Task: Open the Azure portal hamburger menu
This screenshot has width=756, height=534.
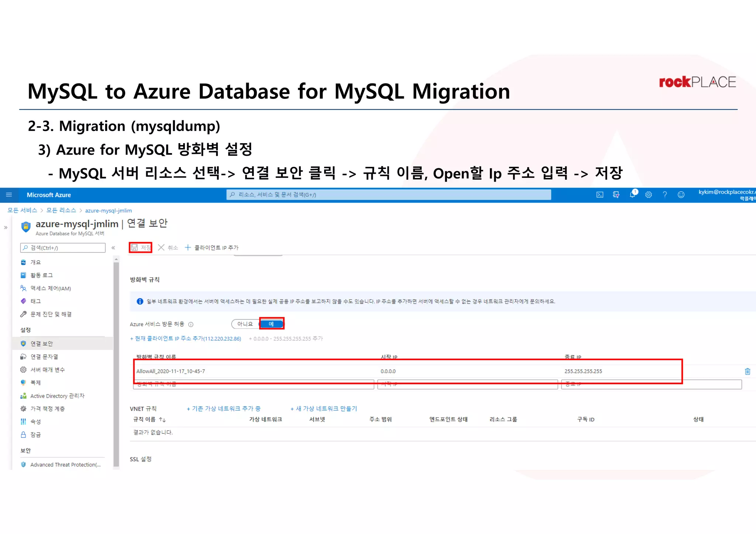Action: click(x=9, y=195)
